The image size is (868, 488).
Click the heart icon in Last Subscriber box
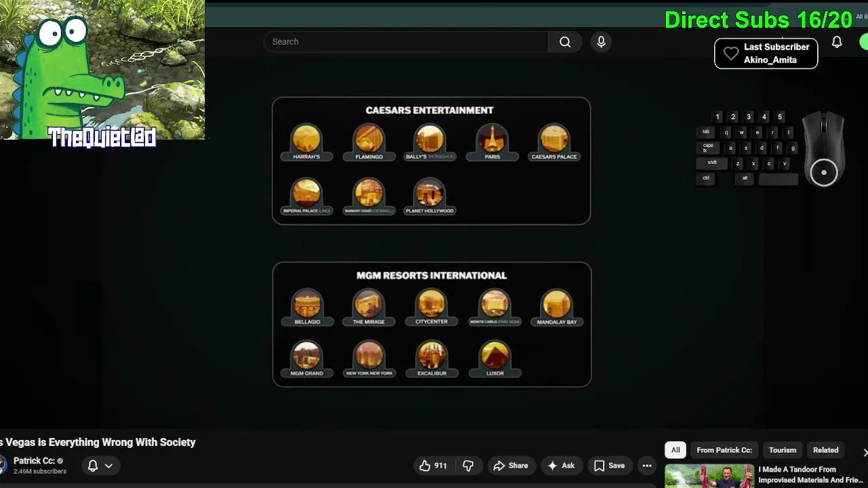[x=731, y=54]
